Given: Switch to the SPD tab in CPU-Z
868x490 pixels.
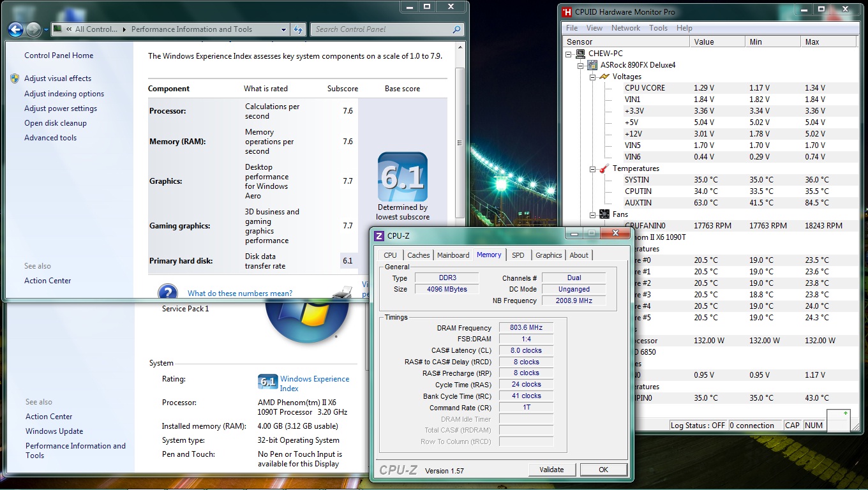Looking at the screenshot, I should pos(518,255).
